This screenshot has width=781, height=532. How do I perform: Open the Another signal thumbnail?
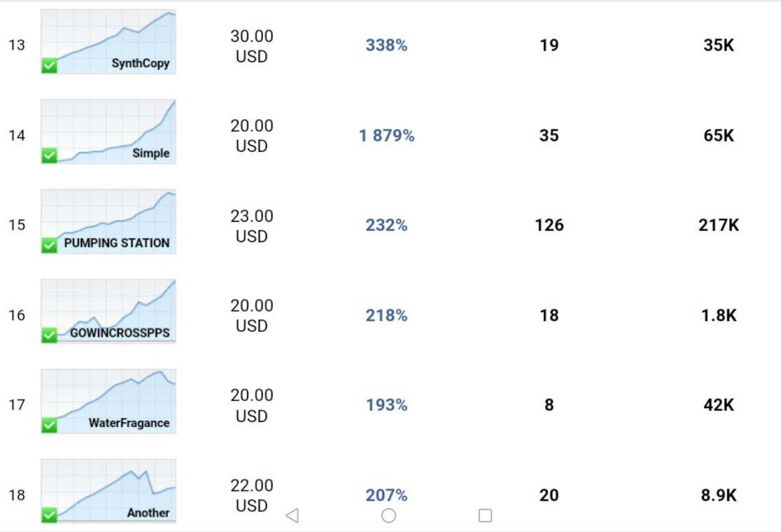pos(108,491)
